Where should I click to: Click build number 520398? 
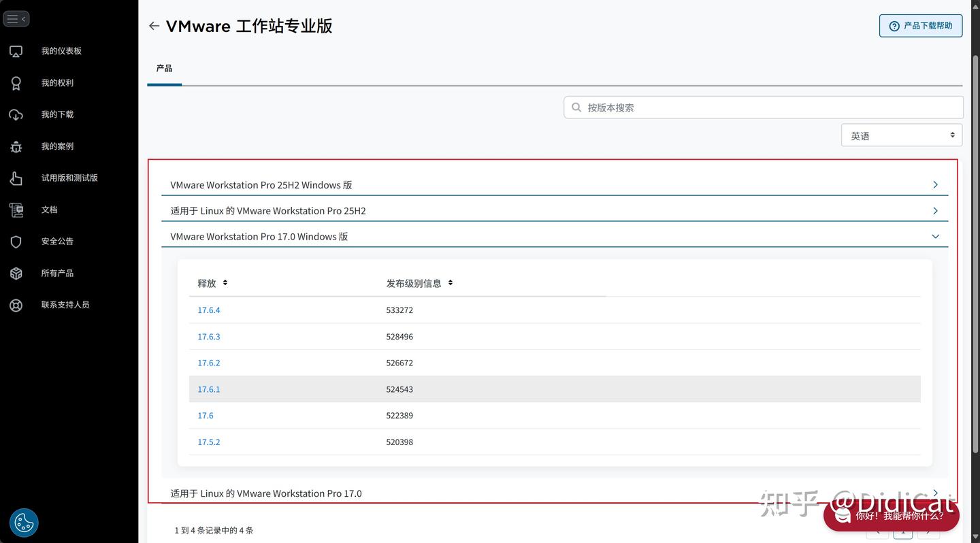pyautogui.click(x=399, y=442)
